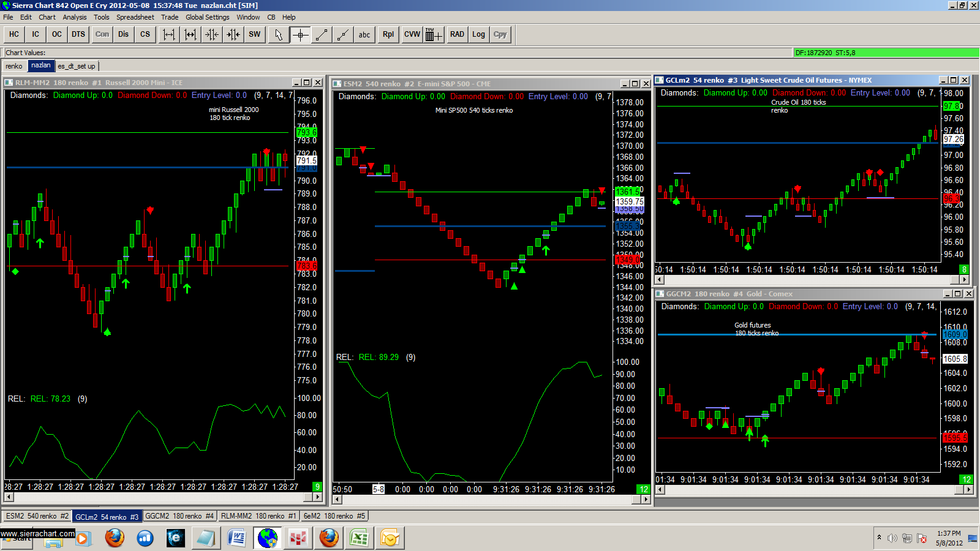The image size is (980, 551).
Task: Select the pointer arrow tool in the toolbar
Action: pos(277,35)
